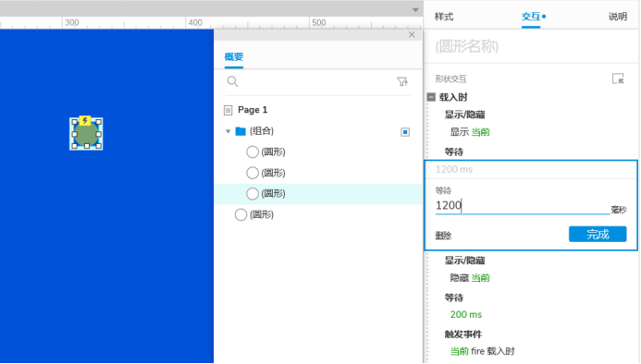Click the first 显示/隐藏 action heading
The image size is (641, 364).
(465, 115)
